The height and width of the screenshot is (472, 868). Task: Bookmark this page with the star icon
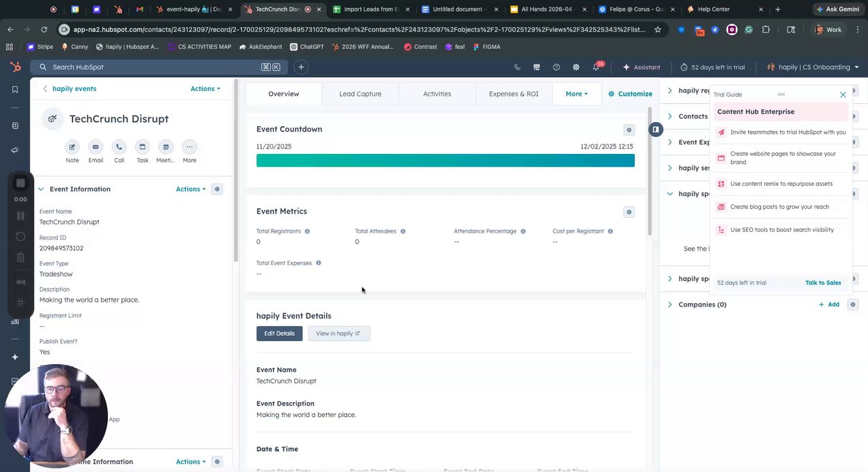click(657, 30)
